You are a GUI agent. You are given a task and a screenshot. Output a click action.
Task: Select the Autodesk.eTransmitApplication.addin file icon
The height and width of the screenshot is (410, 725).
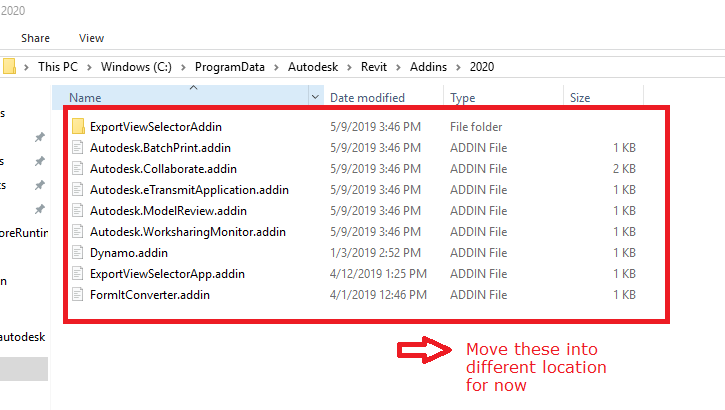pos(78,190)
